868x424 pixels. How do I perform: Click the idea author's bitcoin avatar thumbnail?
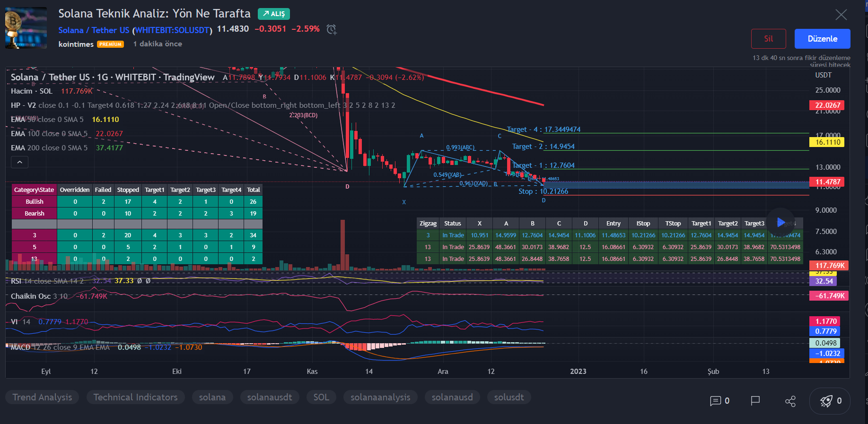pos(26,28)
